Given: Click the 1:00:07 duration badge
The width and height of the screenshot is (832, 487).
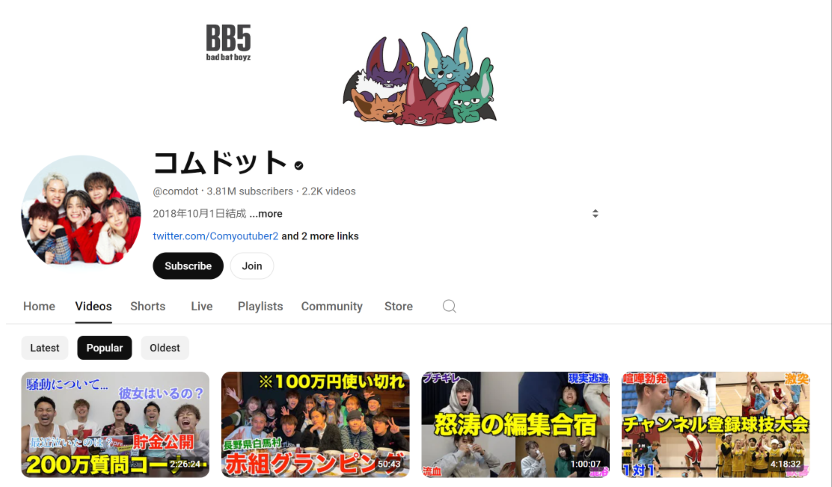Looking at the screenshot, I should pyautogui.click(x=585, y=464).
